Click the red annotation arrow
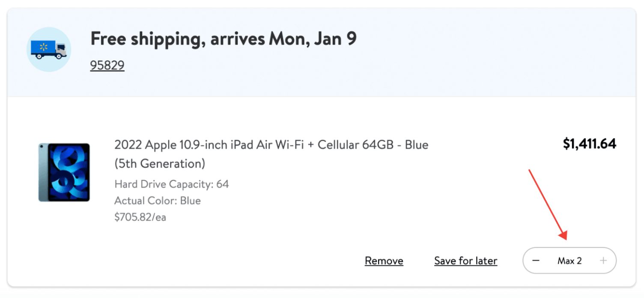 point(548,205)
